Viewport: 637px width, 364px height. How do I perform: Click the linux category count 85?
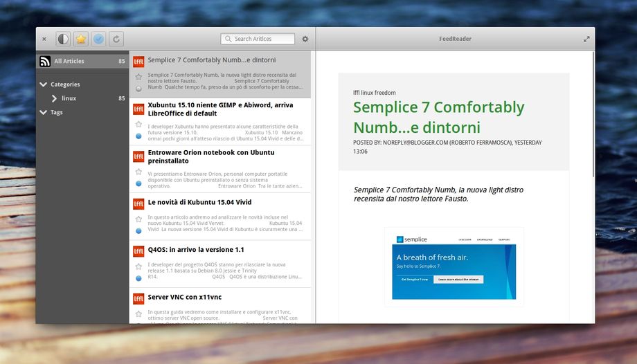(x=122, y=98)
